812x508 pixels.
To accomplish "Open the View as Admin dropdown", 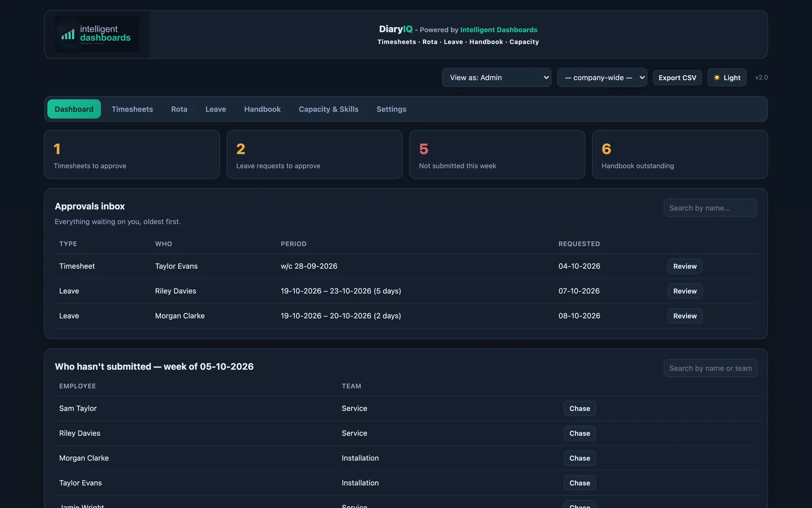I will tap(496, 78).
